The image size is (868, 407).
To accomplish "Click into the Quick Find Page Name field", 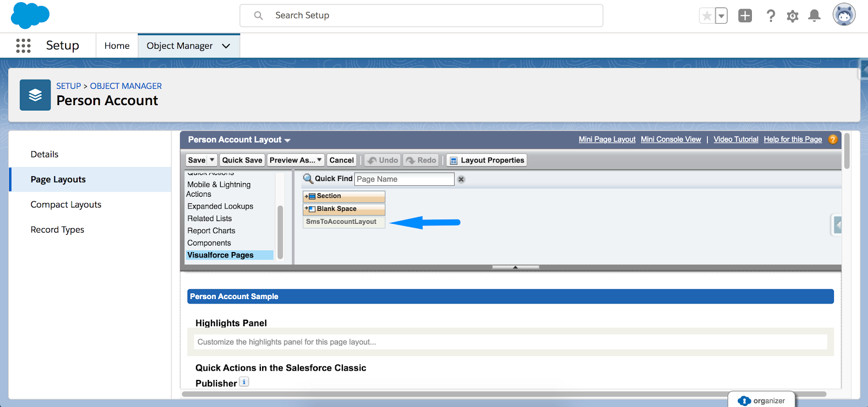I will click(404, 179).
